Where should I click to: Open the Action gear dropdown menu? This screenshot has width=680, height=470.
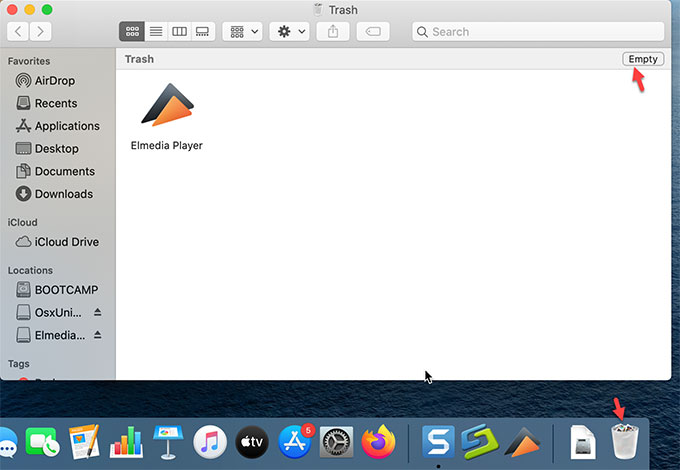point(288,32)
